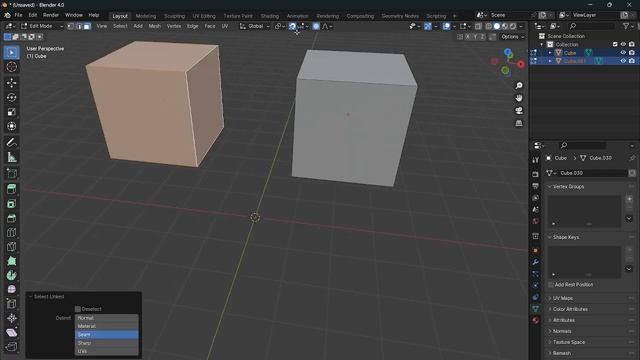
Task: Select the Shrink/Fatten tool
Action: [x=11, y=318]
